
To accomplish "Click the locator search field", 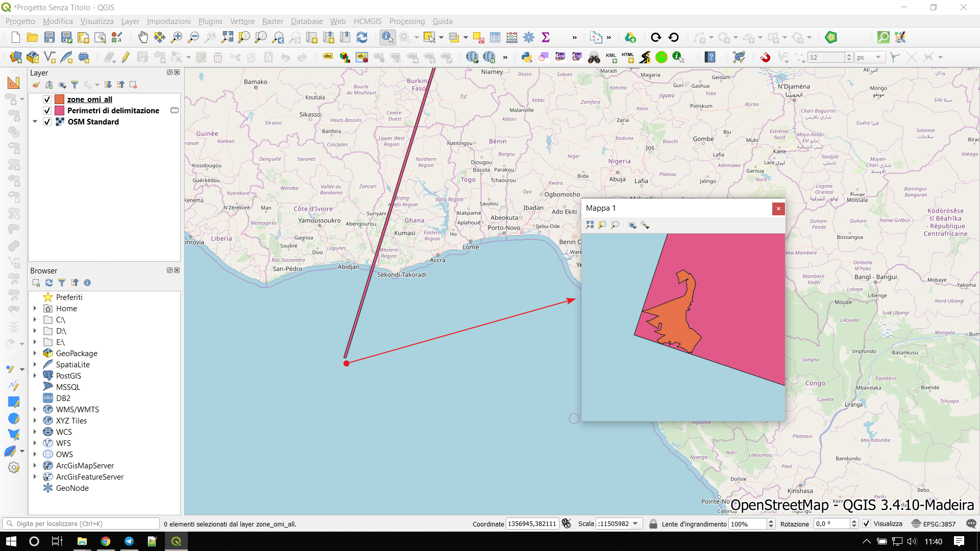I will tap(82, 523).
